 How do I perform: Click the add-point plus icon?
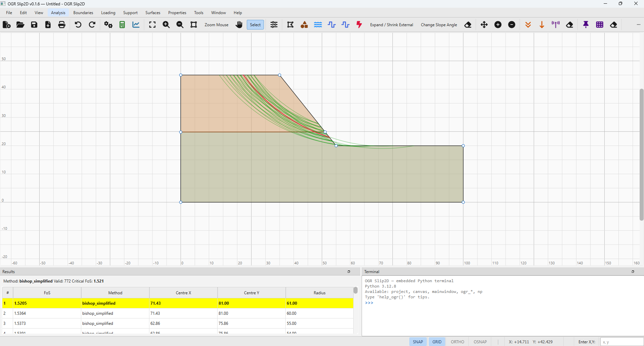pyautogui.click(x=498, y=25)
